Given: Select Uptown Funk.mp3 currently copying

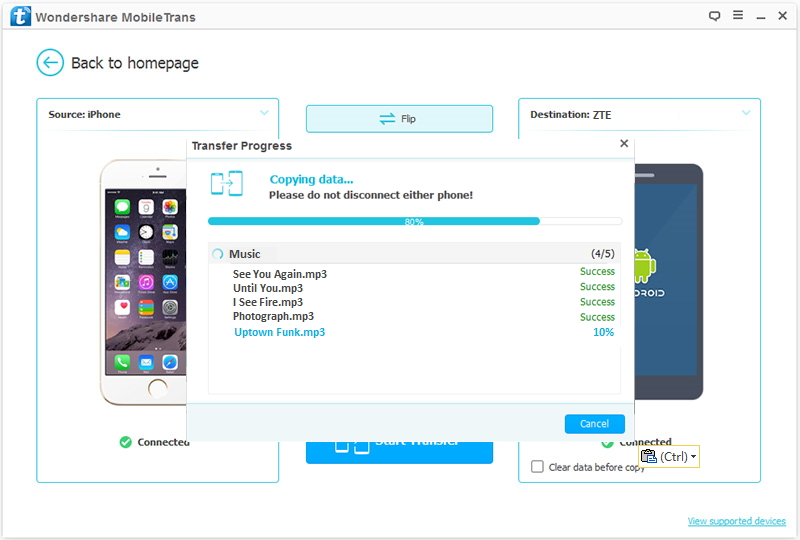Looking at the screenshot, I should click(x=280, y=332).
